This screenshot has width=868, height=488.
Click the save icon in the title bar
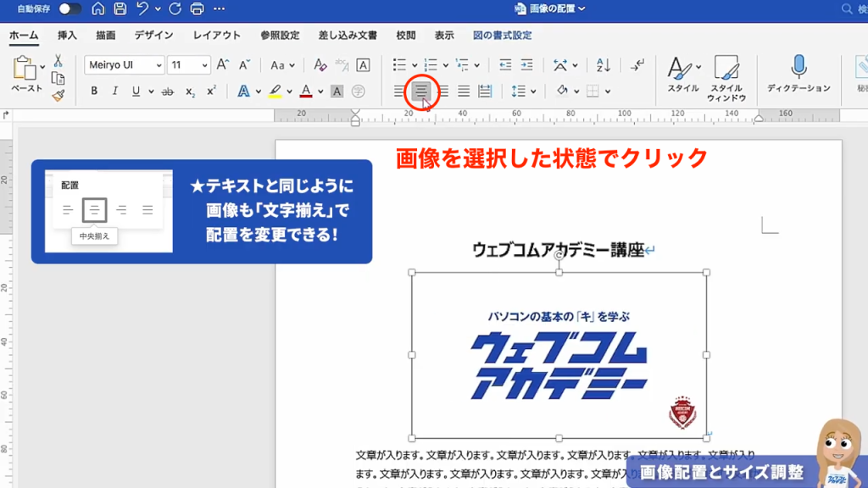[x=120, y=9]
